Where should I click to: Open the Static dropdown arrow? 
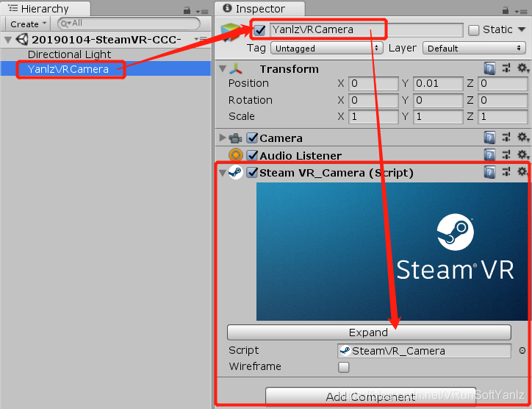coord(522,29)
